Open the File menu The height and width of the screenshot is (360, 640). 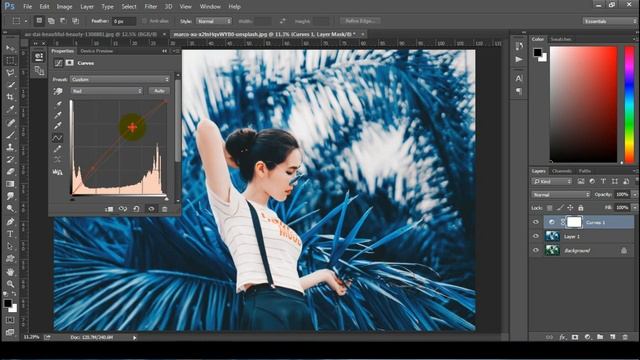coord(27,7)
